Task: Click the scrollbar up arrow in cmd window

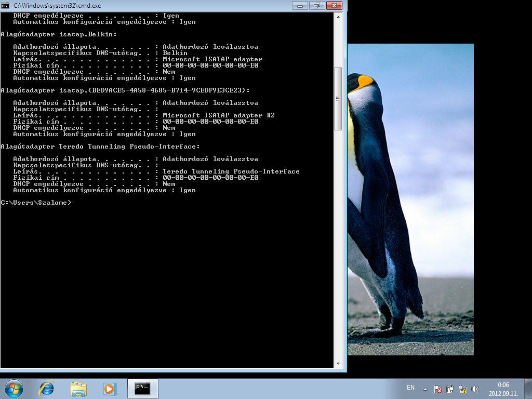Action: (x=338, y=17)
